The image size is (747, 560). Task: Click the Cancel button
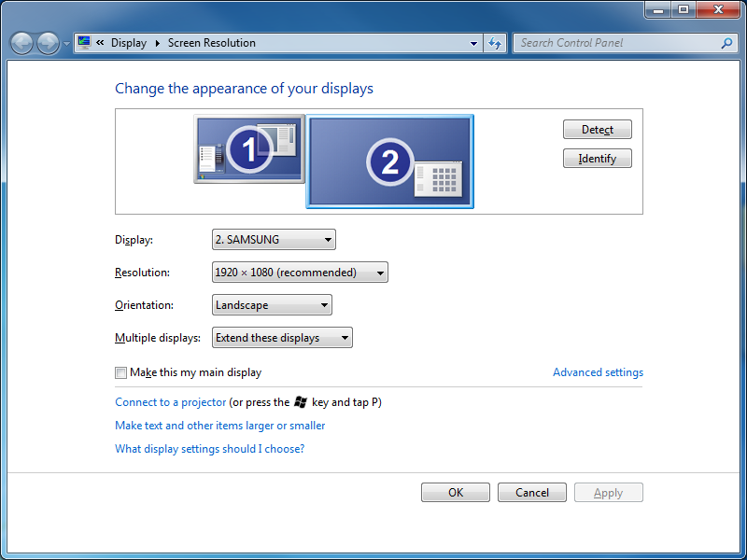(532, 493)
